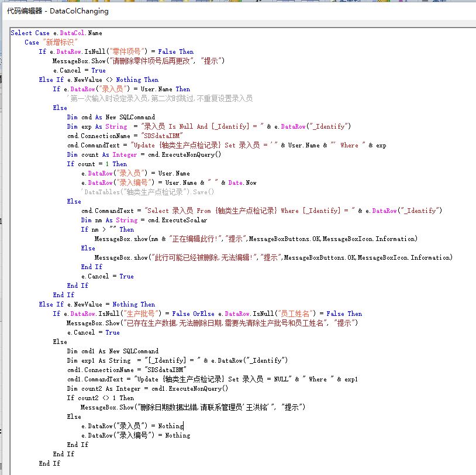Click the 'If count = 1 Then' line

click(97, 164)
